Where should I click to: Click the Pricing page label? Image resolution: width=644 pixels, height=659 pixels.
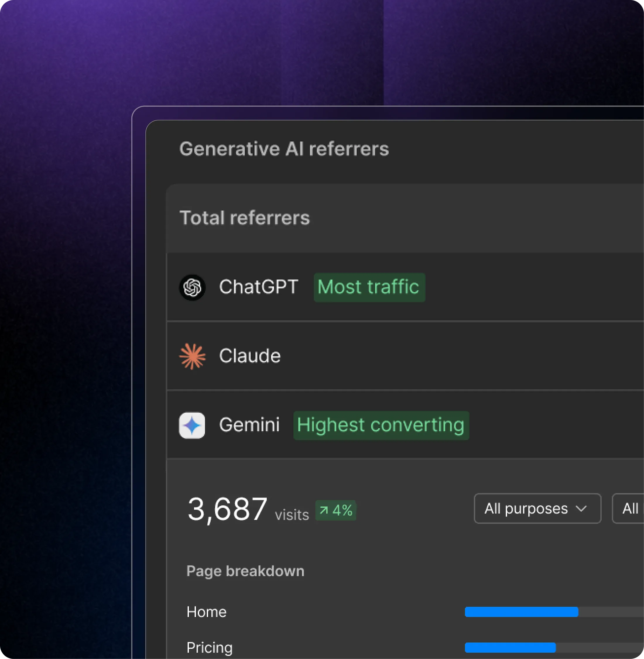(x=209, y=648)
